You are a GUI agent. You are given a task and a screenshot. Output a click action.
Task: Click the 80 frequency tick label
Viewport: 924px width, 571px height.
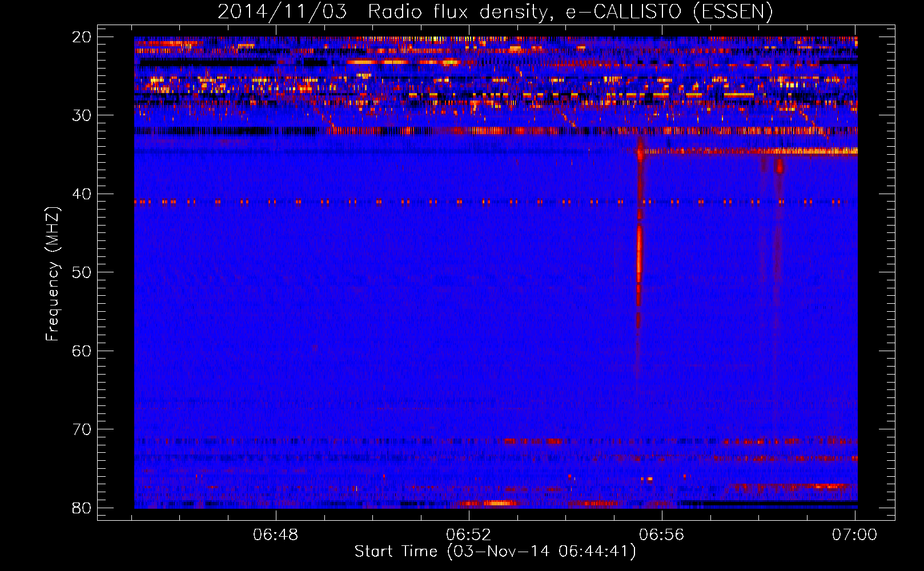(82, 508)
